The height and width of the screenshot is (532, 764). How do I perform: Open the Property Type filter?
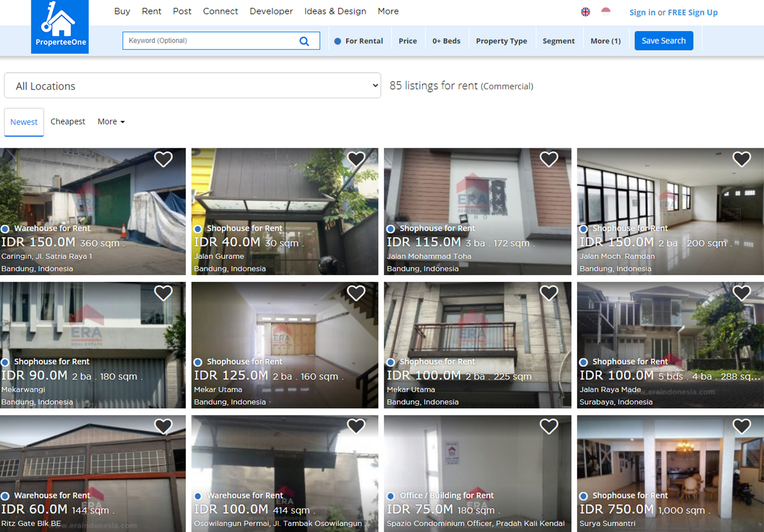(501, 41)
